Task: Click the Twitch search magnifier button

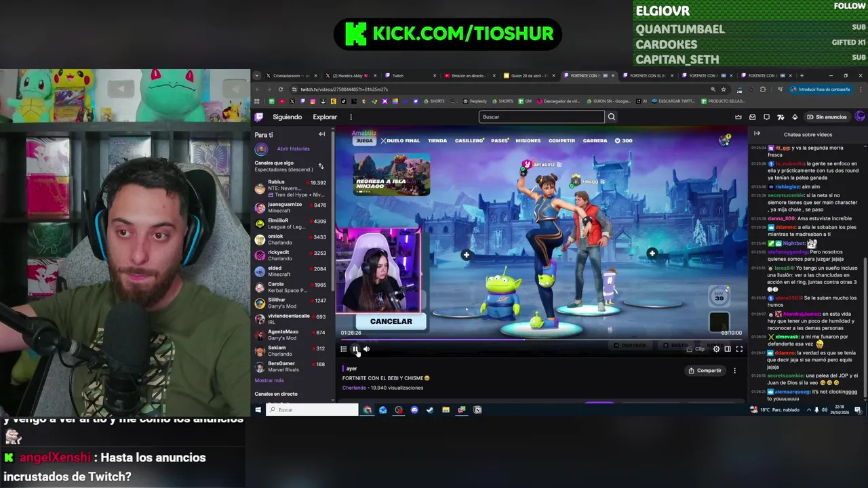Action: tap(612, 117)
